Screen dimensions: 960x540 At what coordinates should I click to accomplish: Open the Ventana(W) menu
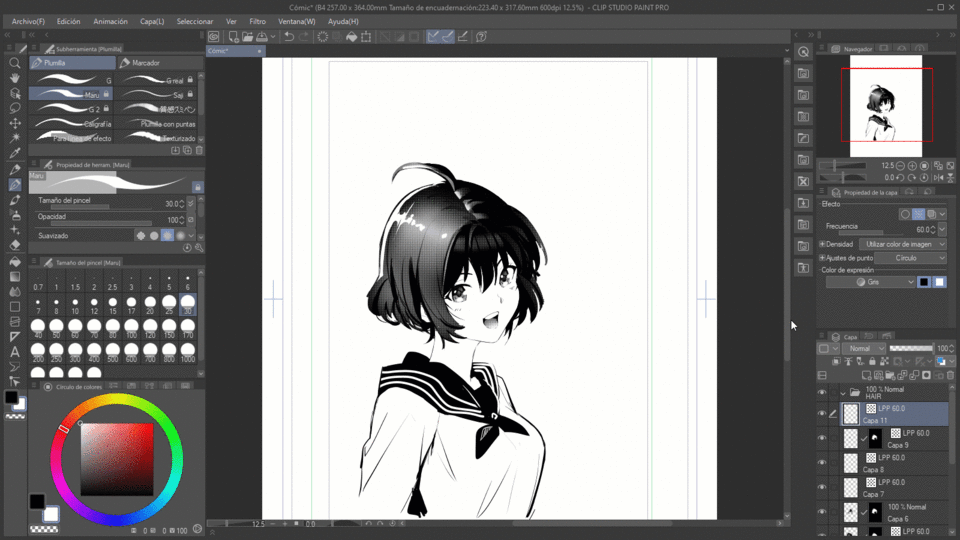coord(297,21)
